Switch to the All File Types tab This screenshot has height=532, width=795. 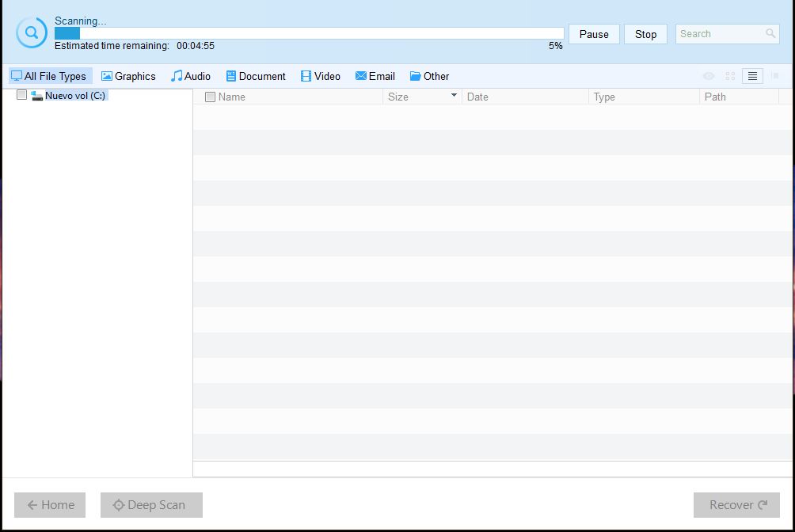pos(49,76)
